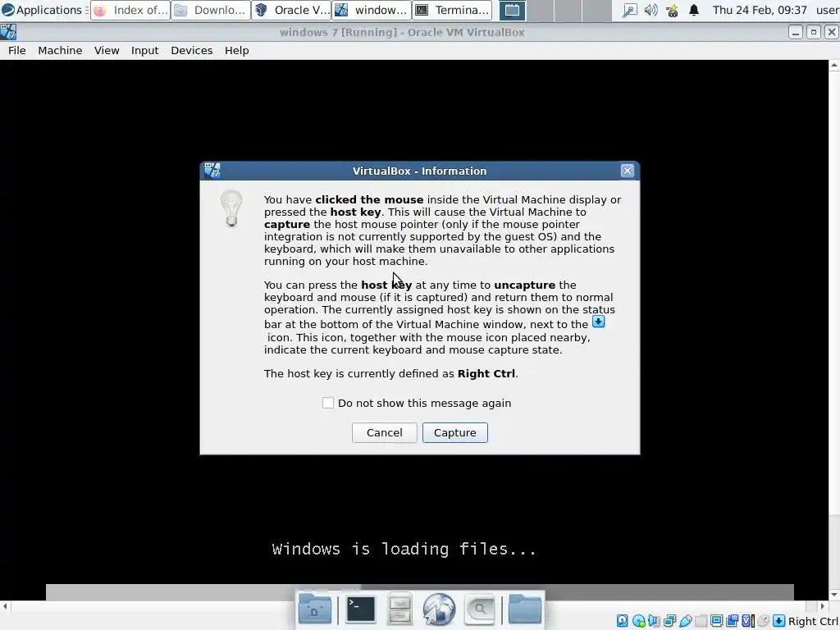Click the horizontal scrollbar left arrow
Viewport: 840px width, 630px height.
pos(6,606)
